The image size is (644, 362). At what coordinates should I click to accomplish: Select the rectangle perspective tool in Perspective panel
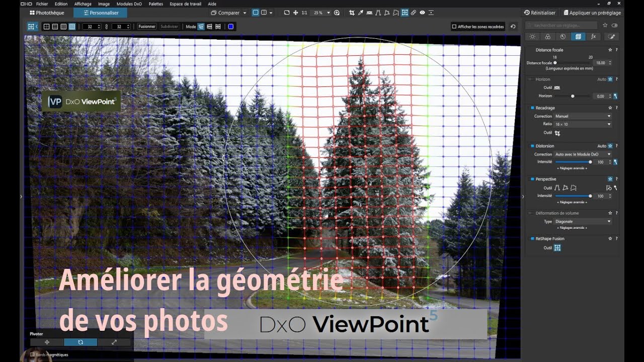click(x=573, y=188)
